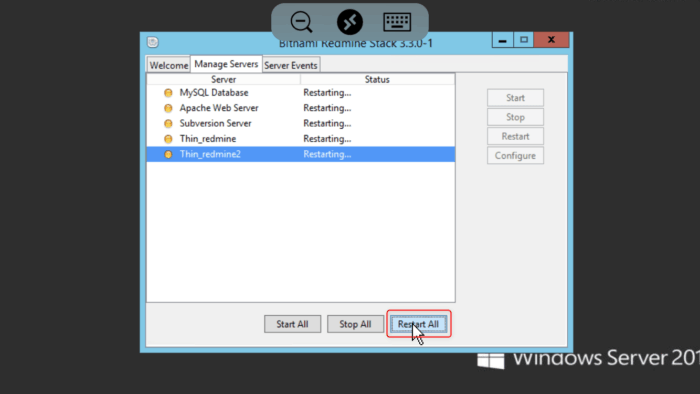This screenshot has height=394, width=700.
Task: Click the zoom out magnifier icon
Action: pos(301,22)
